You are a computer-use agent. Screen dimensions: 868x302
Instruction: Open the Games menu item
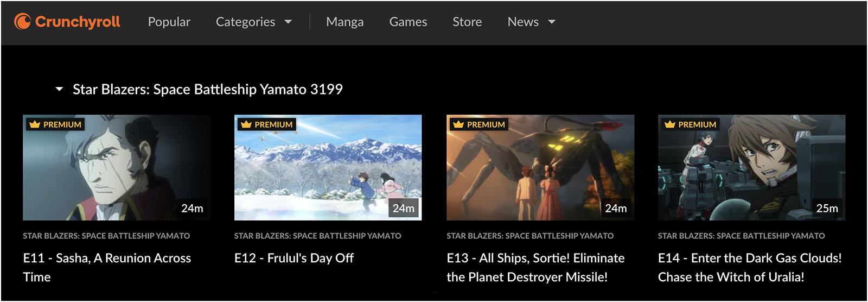click(x=408, y=22)
